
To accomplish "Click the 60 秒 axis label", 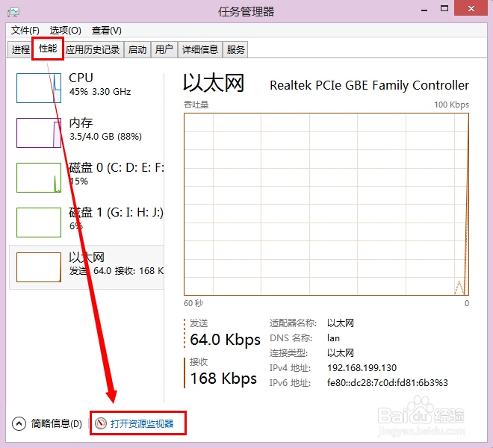I will (193, 303).
